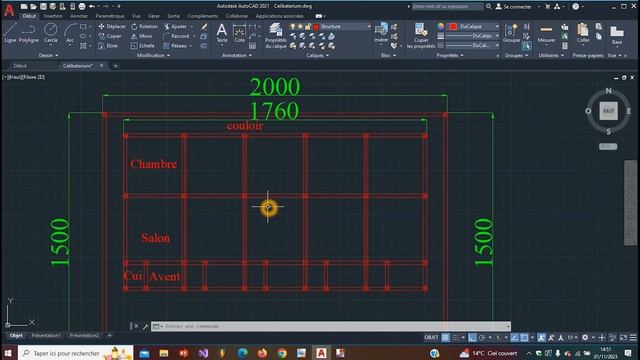The height and width of the screenshot is (360, 640).
Task: Open the Gérer ribbon tab
Action: pos(154,16)
